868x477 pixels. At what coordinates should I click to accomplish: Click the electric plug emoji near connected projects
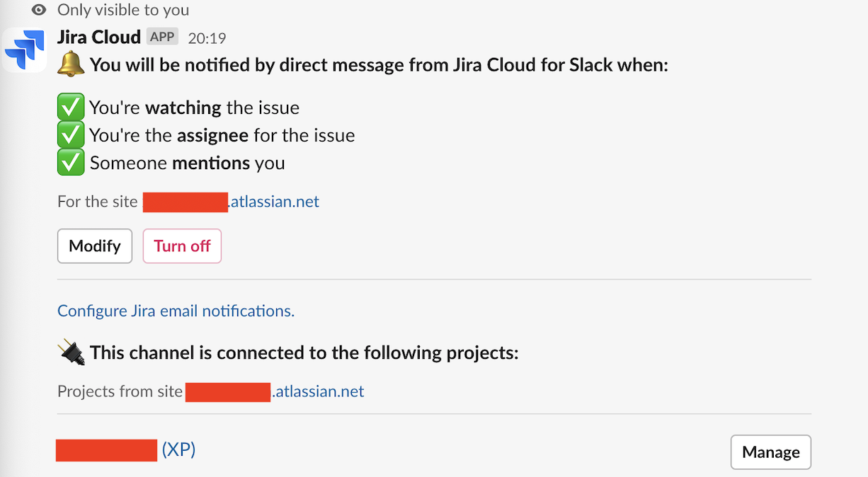pyautogui.click(x=70, y=352)
